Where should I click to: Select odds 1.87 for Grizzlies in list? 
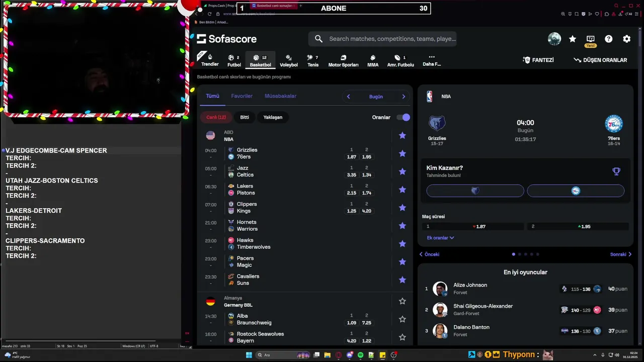click(352, 157)
